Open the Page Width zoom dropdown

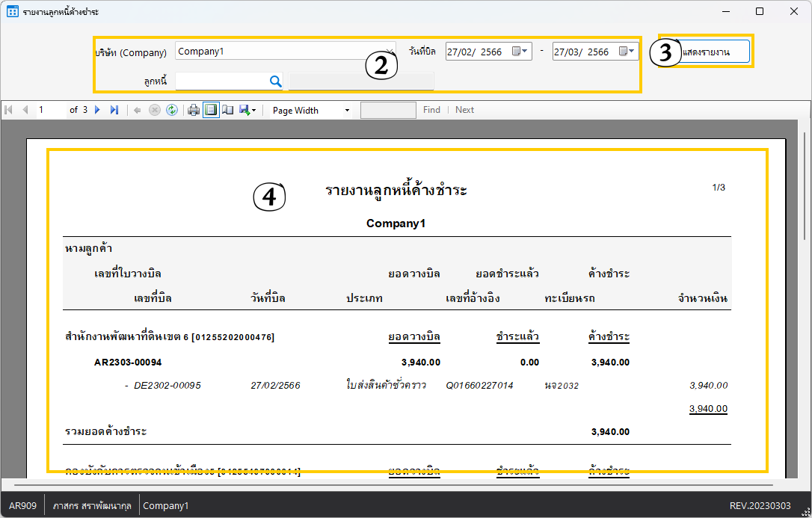(x=311, y=111)
